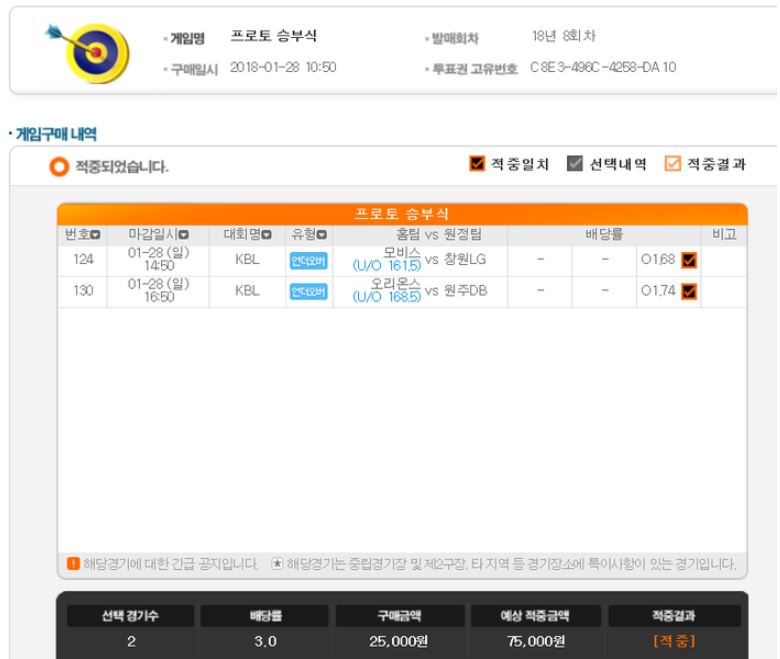Sort by the 번호 column arrow
This screenshot has width=780, height=659.
(x=96, y=235)
